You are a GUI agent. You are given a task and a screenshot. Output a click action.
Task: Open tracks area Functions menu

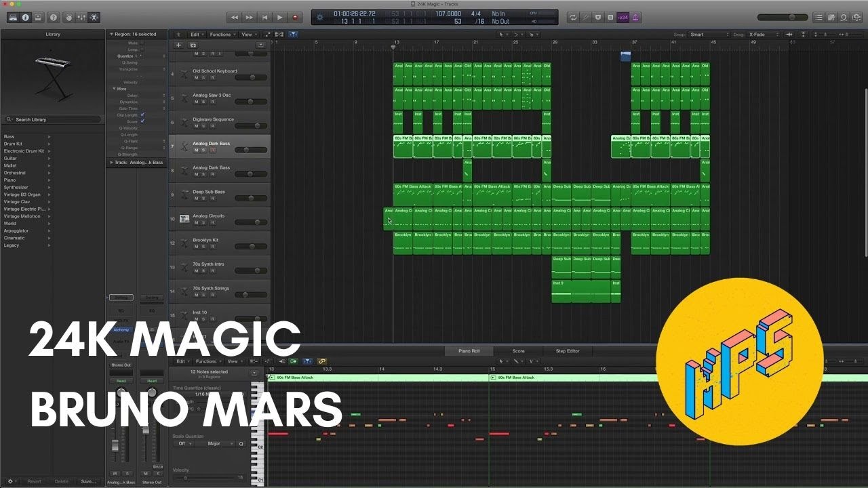click(x=222, y=34)
